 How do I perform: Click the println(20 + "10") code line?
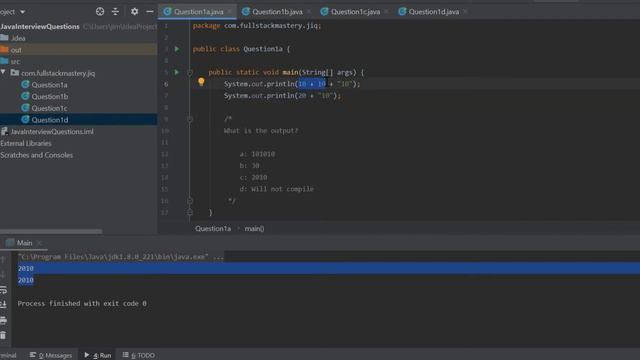(282, 96)
